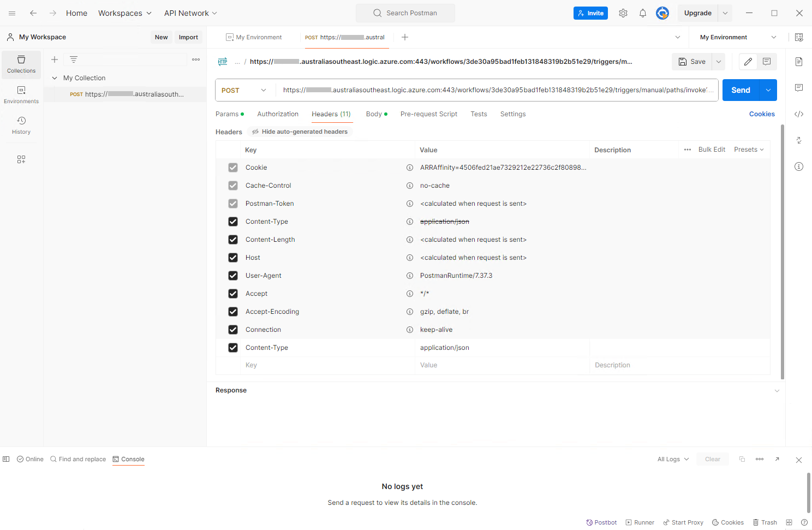Viewport: 812px width, 530px height.
Task: Switch to the Authorization tab
Action: coord(278,114)
